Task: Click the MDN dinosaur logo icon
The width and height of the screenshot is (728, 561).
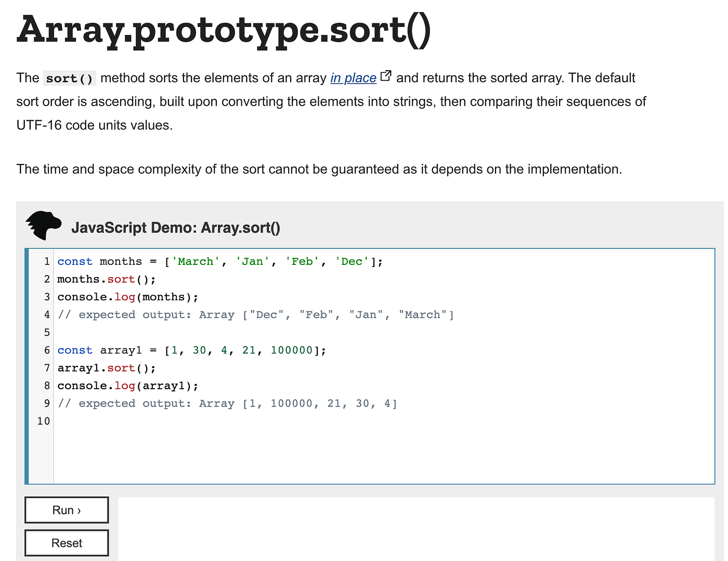Action: coord(43,225)
